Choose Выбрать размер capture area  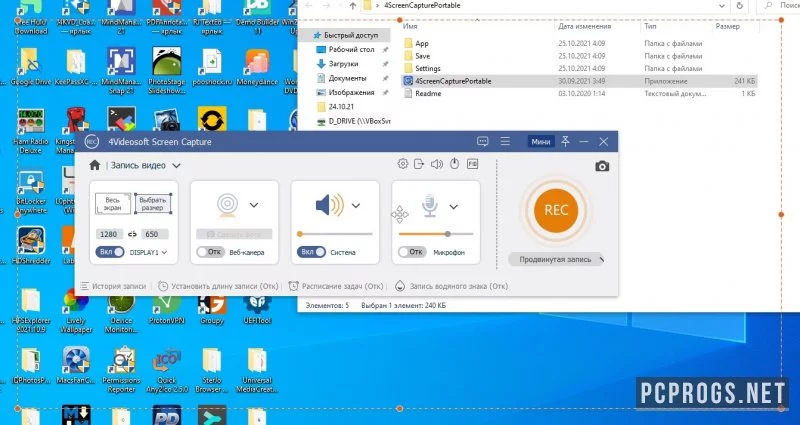pos(153,204)
